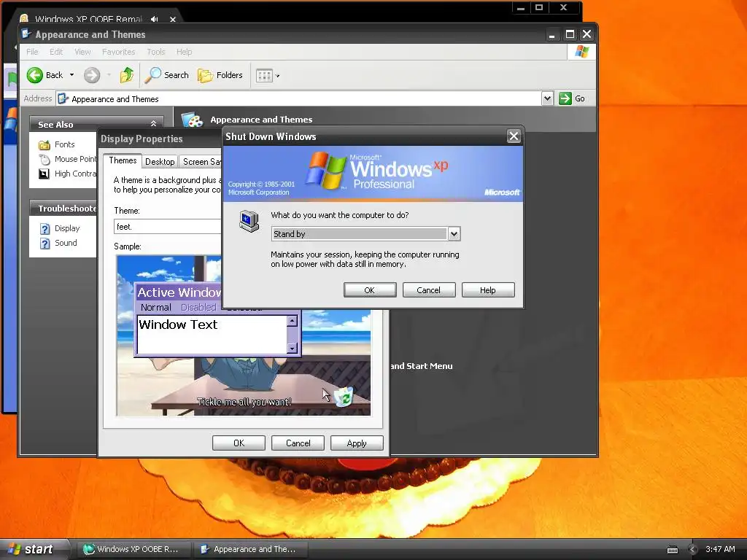This screenshot has height=560, width=747.
Task: Click the sample window scroll up arrow
Action: click(292, 321)
